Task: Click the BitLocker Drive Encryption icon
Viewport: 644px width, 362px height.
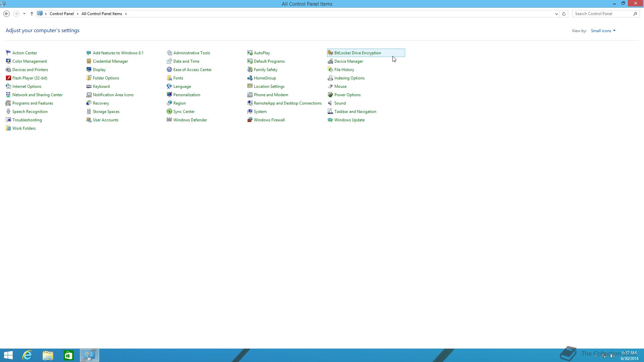Action: (330, 53)
